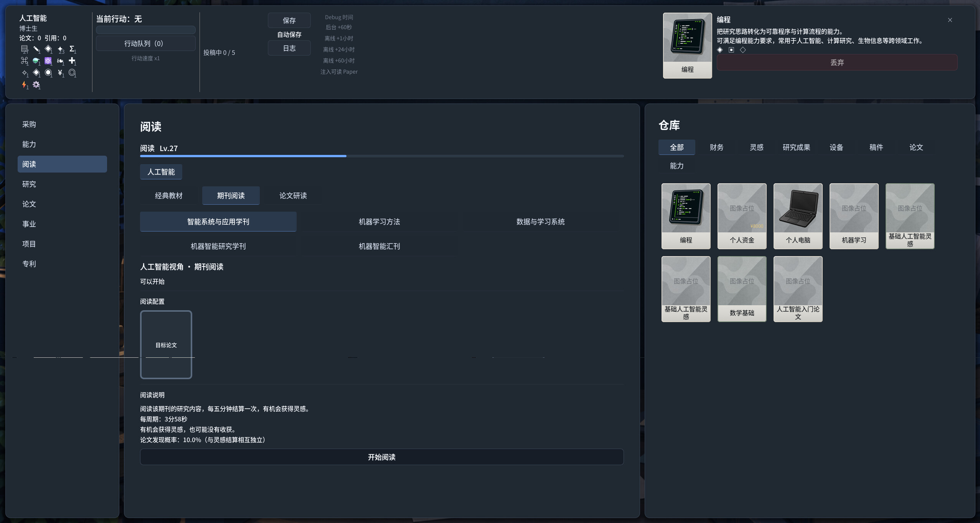This screenshot has width=980, height=523.
Task: Click the outlined diamond tag under 编程 description
Action: [x=743, y=50]
